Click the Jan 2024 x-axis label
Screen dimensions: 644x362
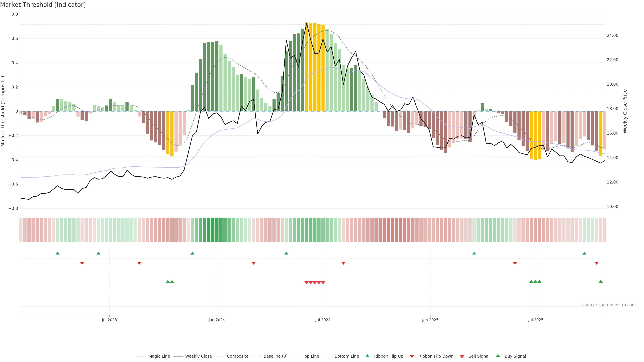coord(217,320)
